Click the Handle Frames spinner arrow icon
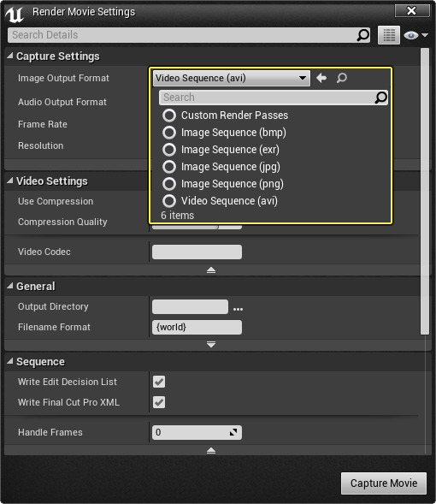This screenshot has width=436, height=504. [233, 432]
